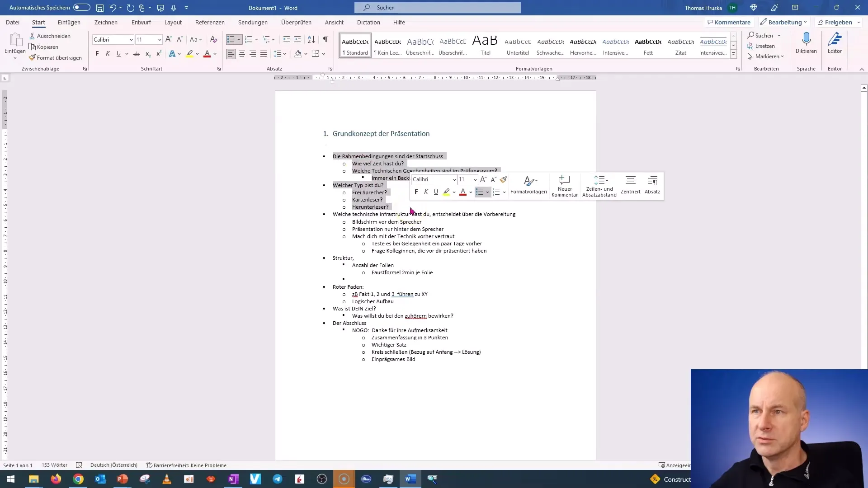
Task: Click mini toolbar font color A
Action: click(462, 192)
